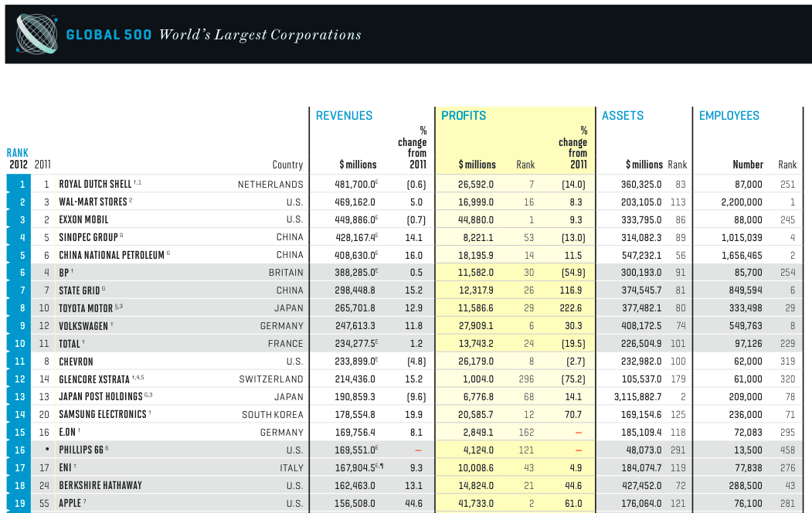This screenshot has width=812, height=513.
Task: Select company name TOTAL
Action: pyautogui.click(x=70, y=344)
